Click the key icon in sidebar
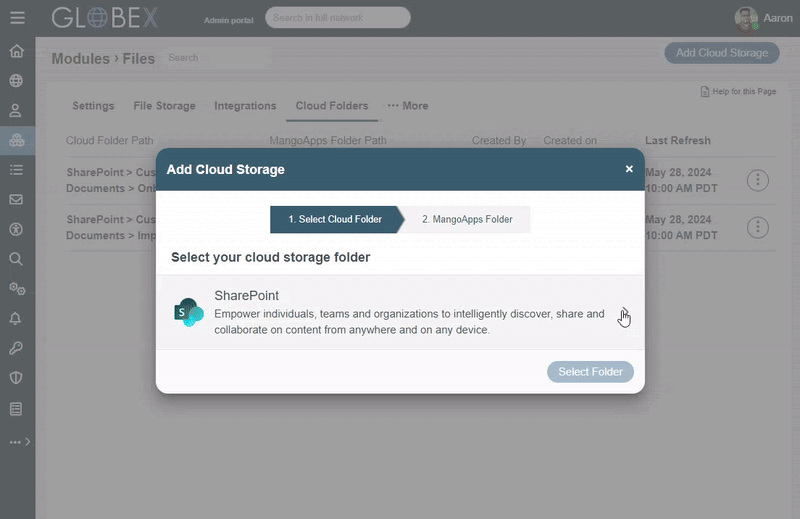The image size is (800, 519). (16, 348)
